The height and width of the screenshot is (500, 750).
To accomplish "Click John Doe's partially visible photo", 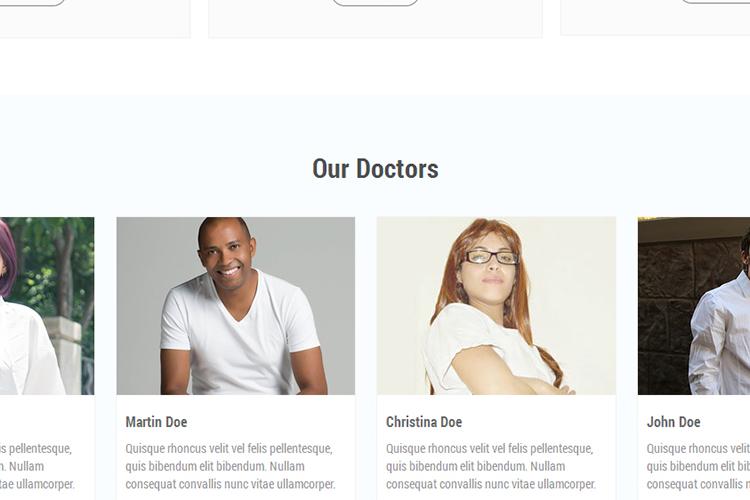I will 694,306.
